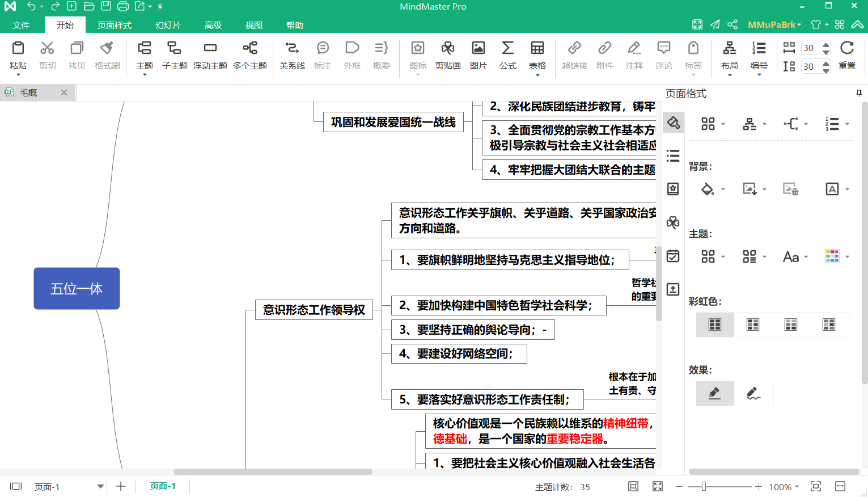Add multiple topics (多个主题)

coord(250,48)
